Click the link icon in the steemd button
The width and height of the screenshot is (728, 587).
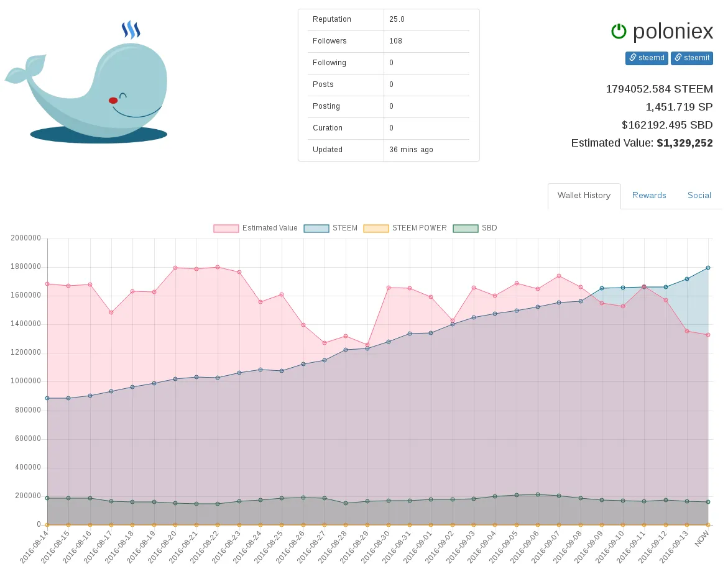pos(632,58)
